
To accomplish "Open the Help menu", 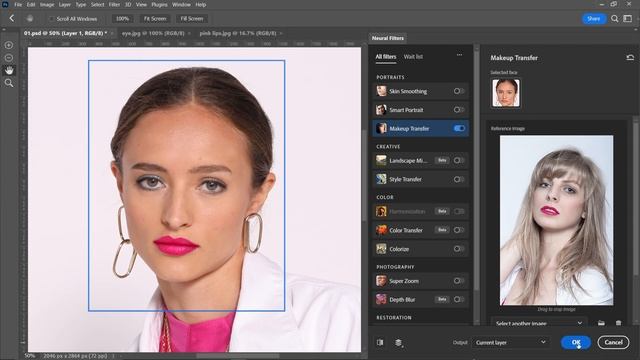I will click(x=200, y=4).
